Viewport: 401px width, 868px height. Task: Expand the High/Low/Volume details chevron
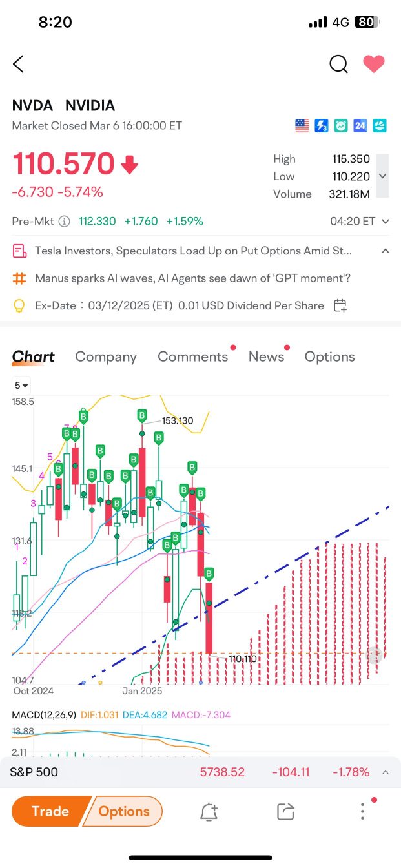[x=382, y=176]
